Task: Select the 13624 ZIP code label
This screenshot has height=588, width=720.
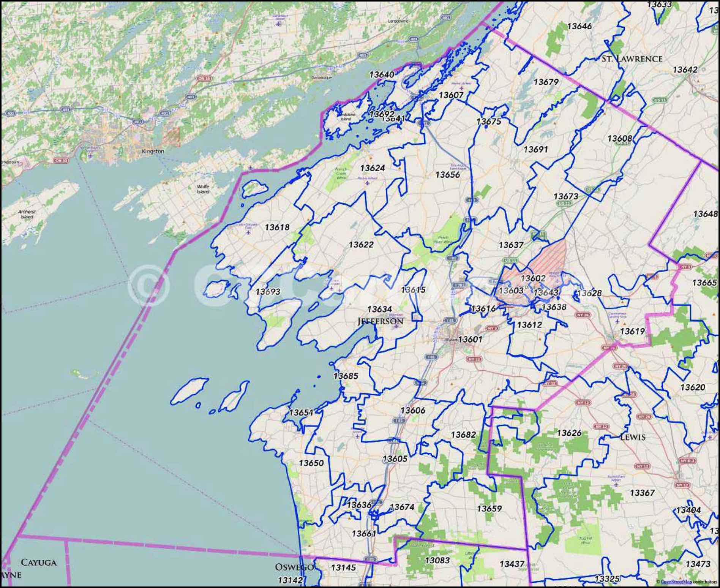Action: pos(372,168)
